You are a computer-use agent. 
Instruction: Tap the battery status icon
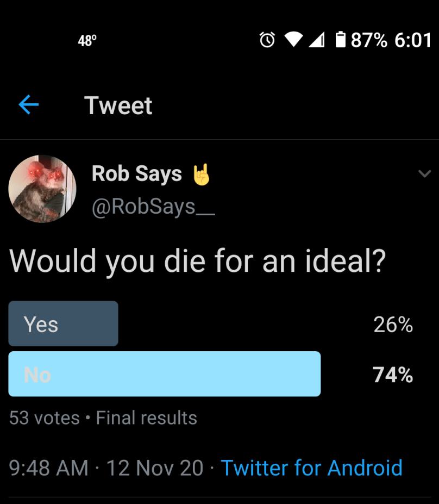click(x=340, y=40)
